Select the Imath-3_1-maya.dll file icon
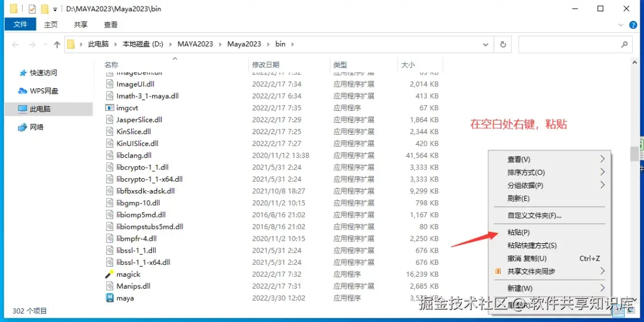Viewport: 644px width, 322px height. pos(109,95)
